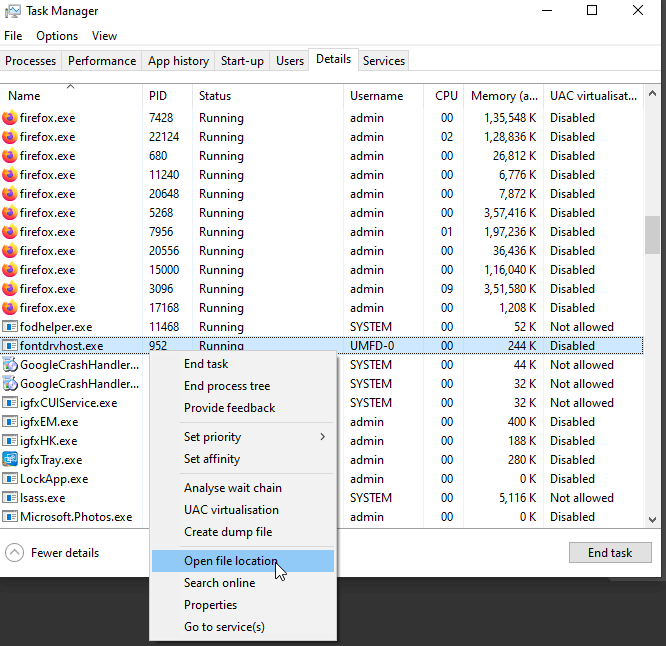Collapse view with Fewer details arrow
This screenshot has height=646, width=666.
pyautogui.click(x=14, y=553)
